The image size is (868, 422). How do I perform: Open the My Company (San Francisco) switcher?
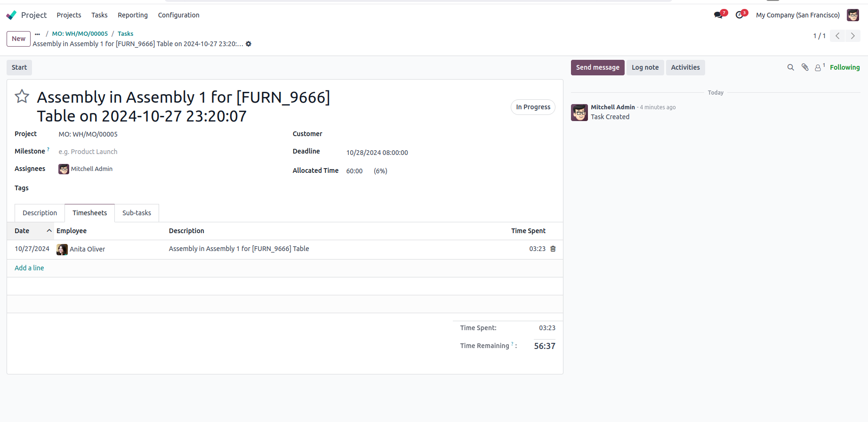click(797, 15)
